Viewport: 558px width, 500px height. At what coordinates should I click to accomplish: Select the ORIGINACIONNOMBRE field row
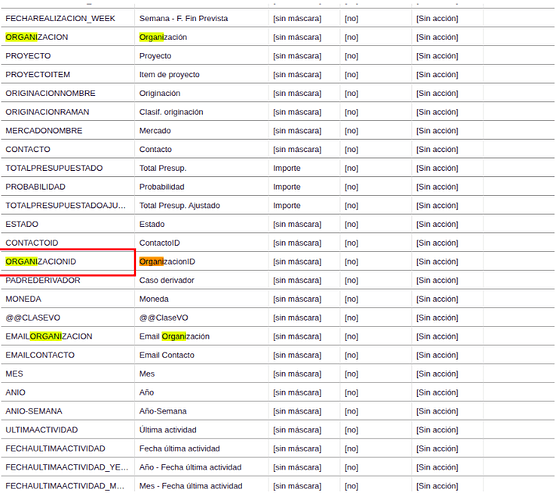(278, 93)
